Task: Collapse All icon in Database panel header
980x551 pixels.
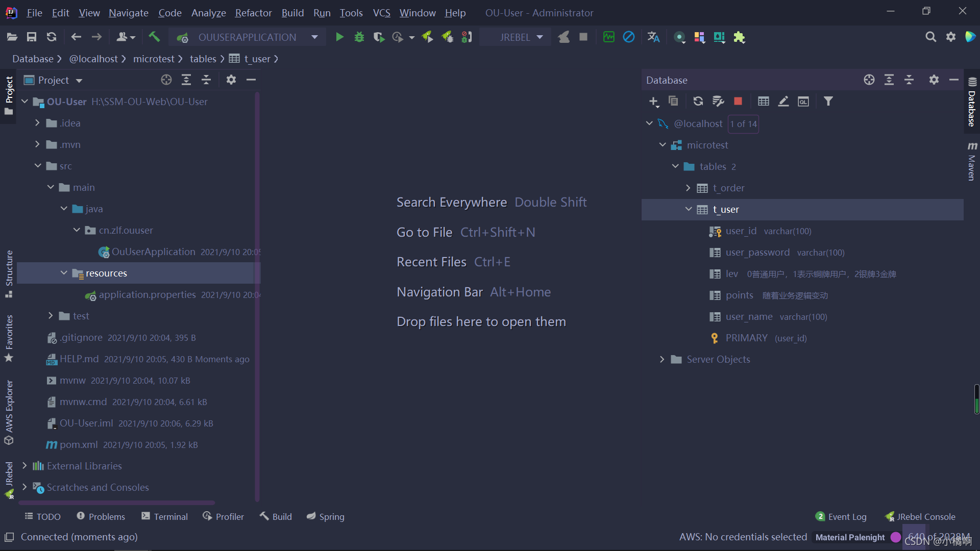Action: pos(909,80)
